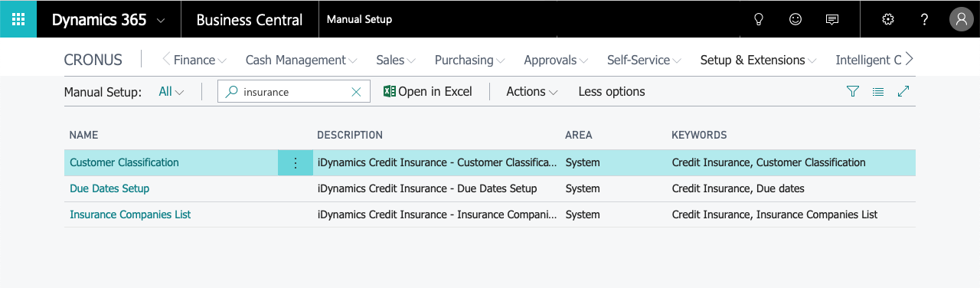Viewport: 980px width, 288px height.
Task: Open the Insurance Companies List link
Action: point(130,215)
